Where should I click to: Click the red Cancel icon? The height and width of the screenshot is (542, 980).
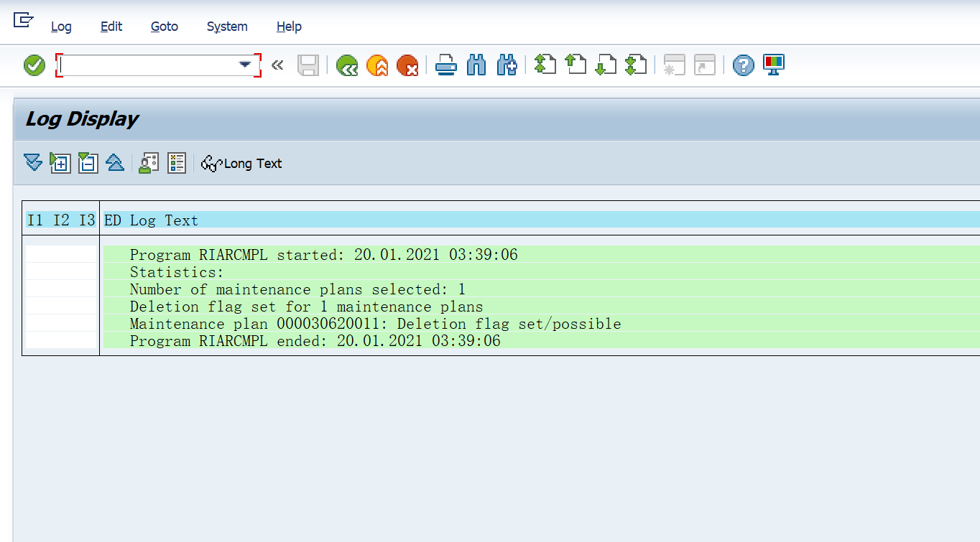click(407, 66)
